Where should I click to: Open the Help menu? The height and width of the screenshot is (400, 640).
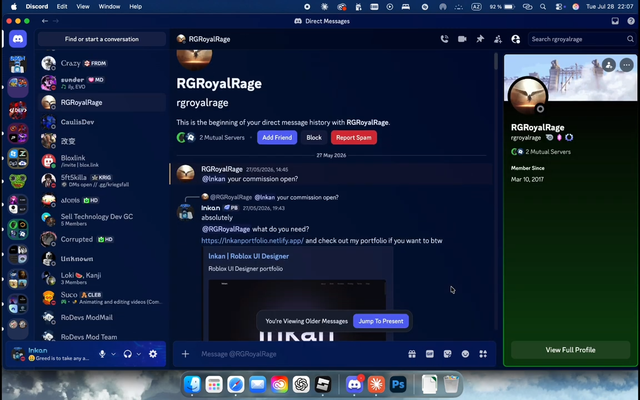[x=136, y=7]
